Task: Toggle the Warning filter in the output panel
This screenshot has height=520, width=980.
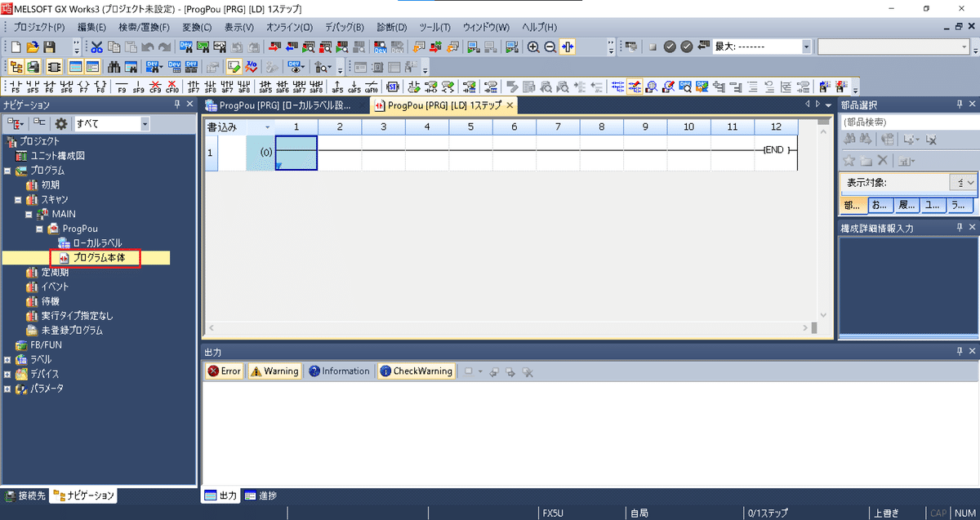Action: click(274, 371)
